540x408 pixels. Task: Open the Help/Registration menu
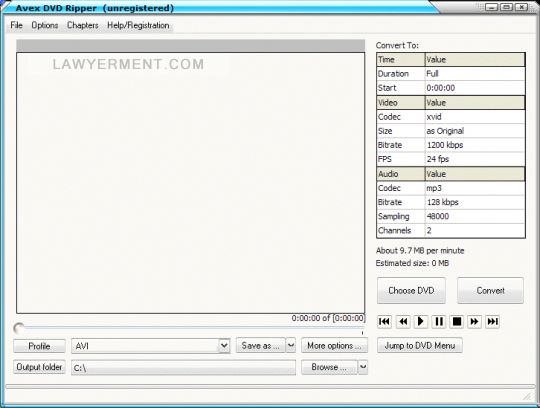tap(138, 25)
